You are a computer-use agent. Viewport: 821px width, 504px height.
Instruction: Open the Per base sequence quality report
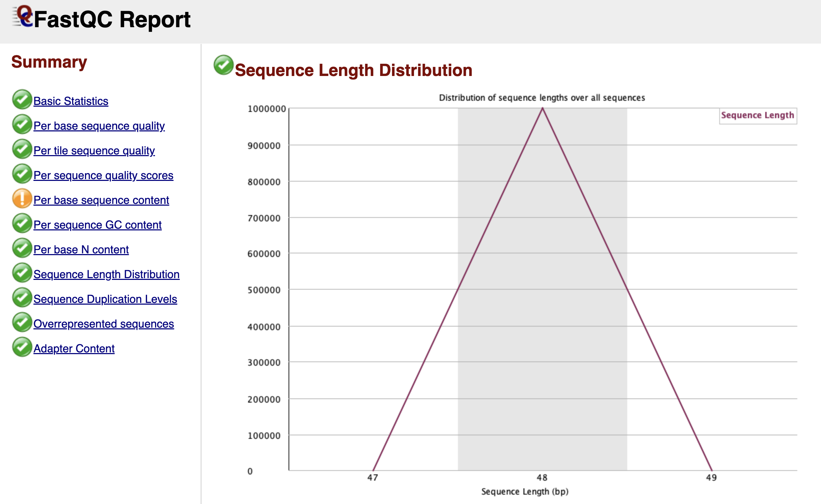pyautogui.click(x=99, y=126)
